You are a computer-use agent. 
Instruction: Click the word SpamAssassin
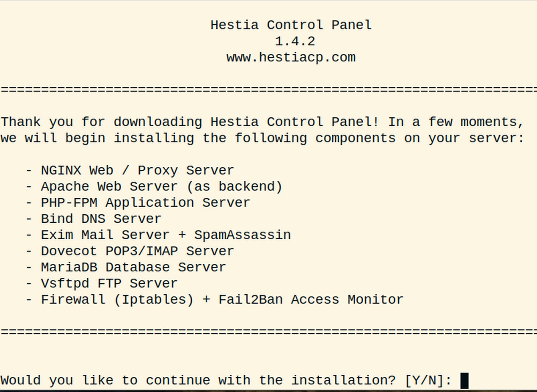point(243,235)
